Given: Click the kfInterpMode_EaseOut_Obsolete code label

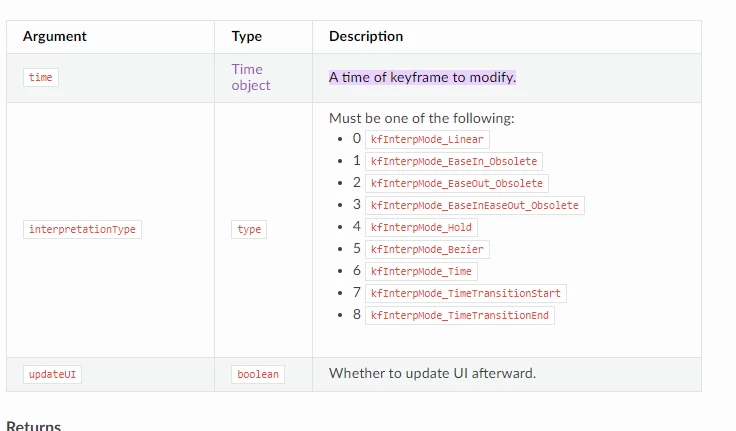Looking at the screenshot, I should click(457, 183).
